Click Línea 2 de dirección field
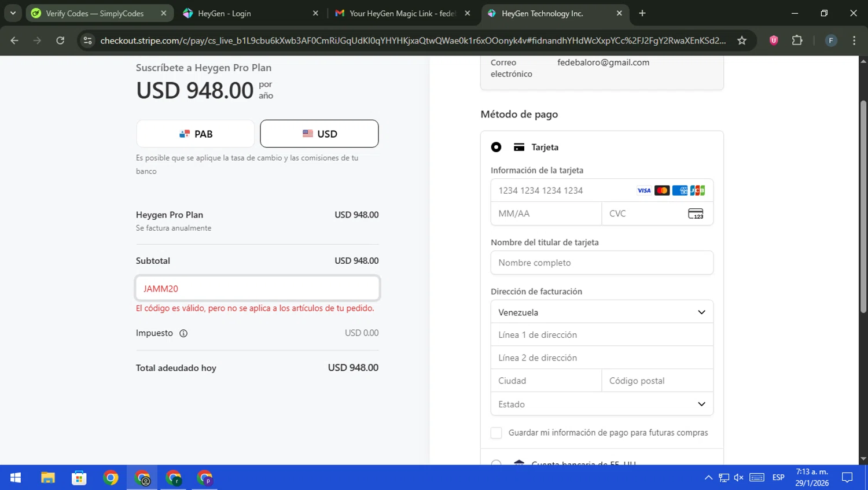 coord(602,358)
